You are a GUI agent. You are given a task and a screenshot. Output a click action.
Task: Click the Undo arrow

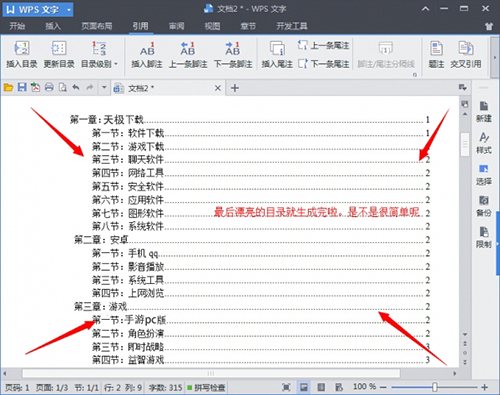[x=76, y=87]
